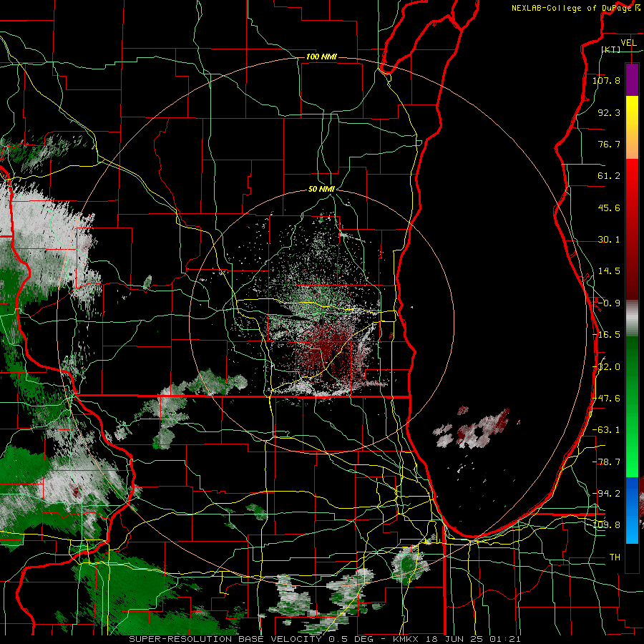Click the -32.0 value on the velocity scale
Viewport: 644px width, 644px height.
pos(606,367)
